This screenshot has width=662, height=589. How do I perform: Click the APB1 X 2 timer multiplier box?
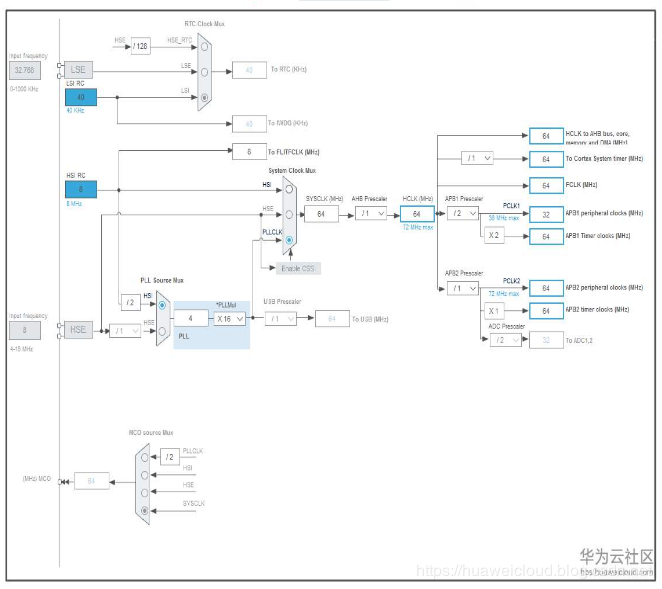point(494,236)
